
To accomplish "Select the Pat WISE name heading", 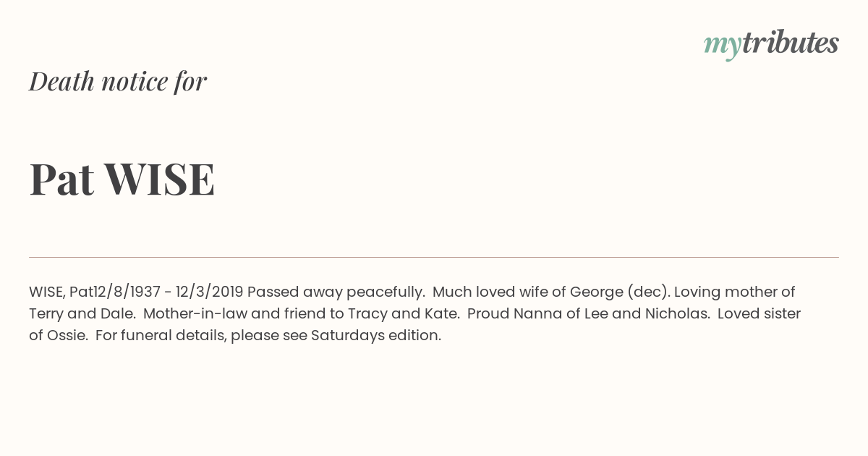I will 122,179.
